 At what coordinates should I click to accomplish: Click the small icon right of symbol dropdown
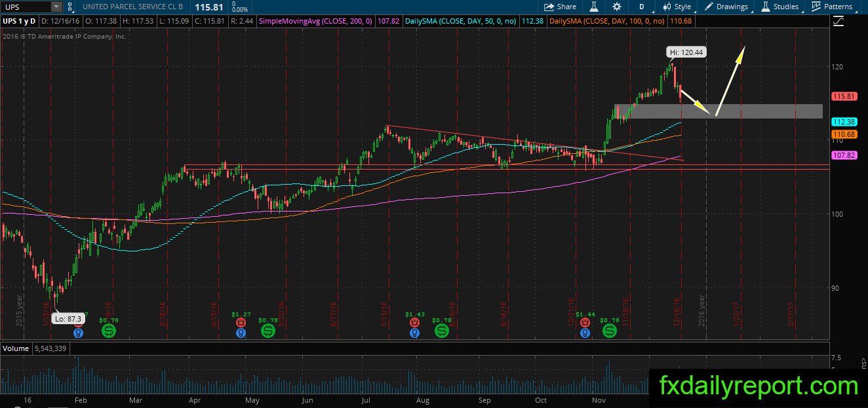(x=70, y=7)
